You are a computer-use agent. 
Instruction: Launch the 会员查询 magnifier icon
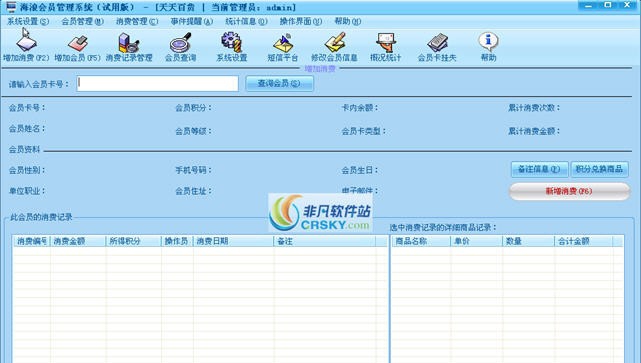pyautogui.click(x=180, y=47)
